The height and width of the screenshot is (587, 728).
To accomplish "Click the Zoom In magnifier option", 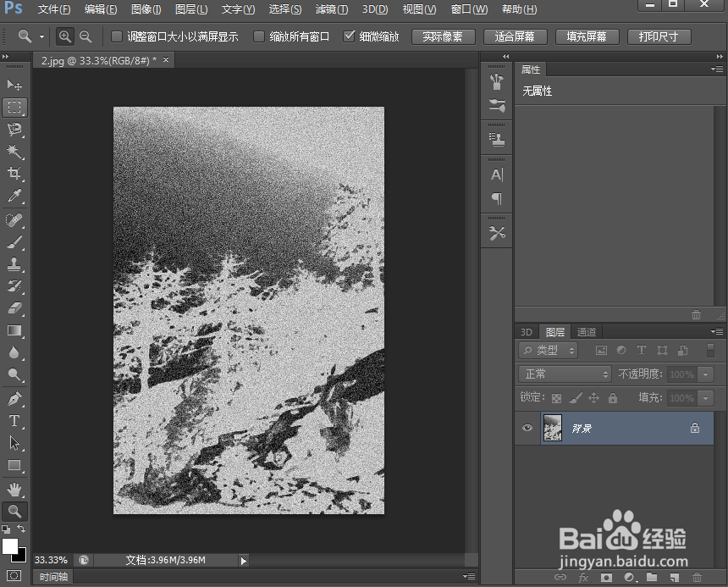I will (65, 36).
